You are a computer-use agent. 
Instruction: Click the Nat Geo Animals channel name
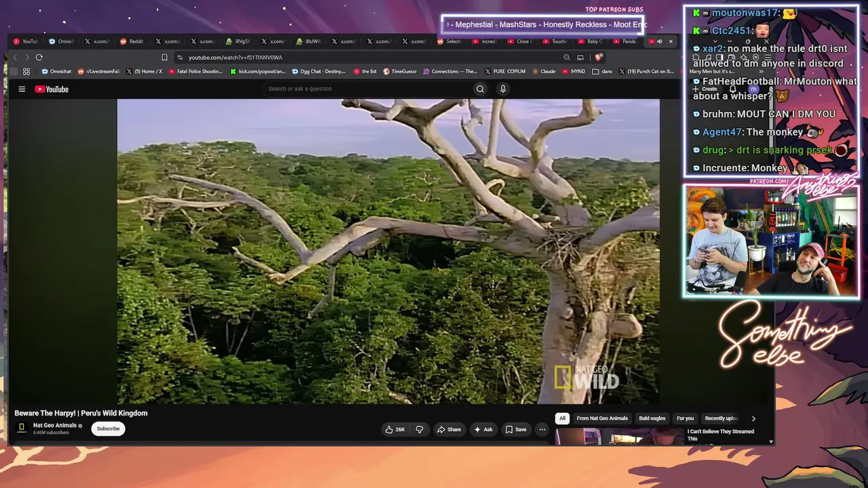coord(55,426)
